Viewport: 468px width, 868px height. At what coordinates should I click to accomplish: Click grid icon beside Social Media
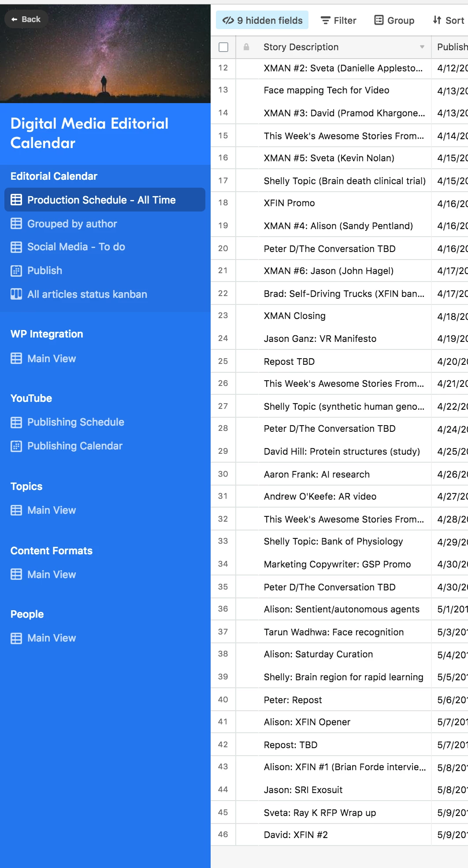click(16, 247)
